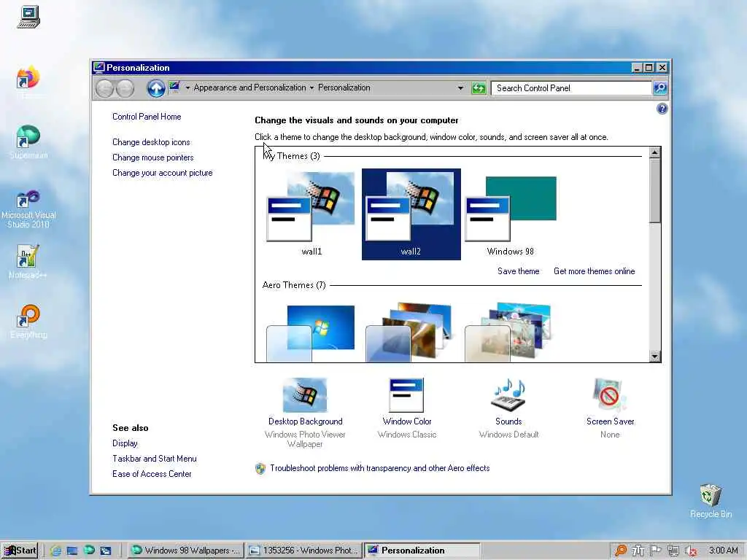Select the Windows 98 theme
The image size is (747, 560).
coord(510,214)
